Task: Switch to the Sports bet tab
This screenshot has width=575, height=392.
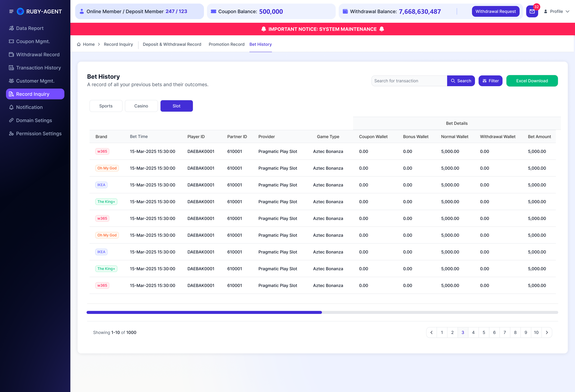Action: click(106, 106)
